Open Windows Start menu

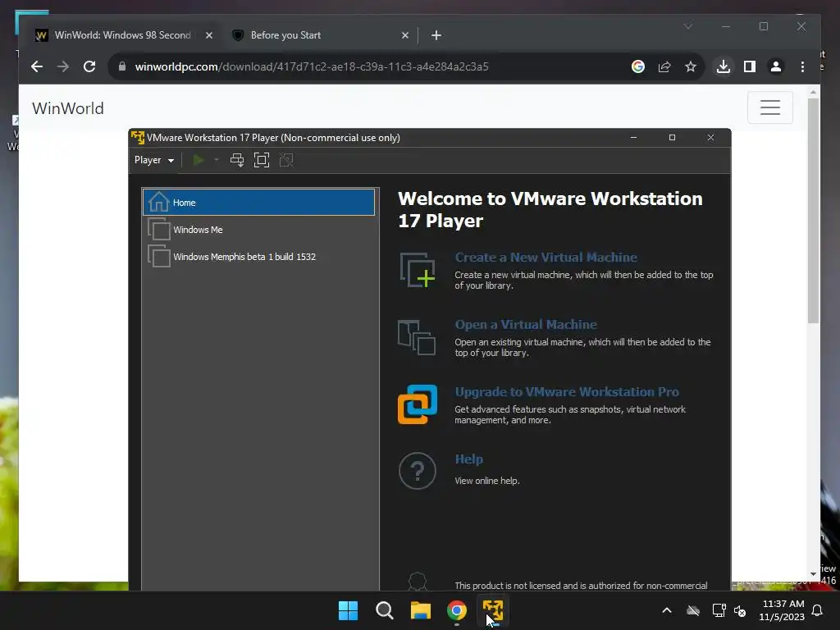point(348,610)
